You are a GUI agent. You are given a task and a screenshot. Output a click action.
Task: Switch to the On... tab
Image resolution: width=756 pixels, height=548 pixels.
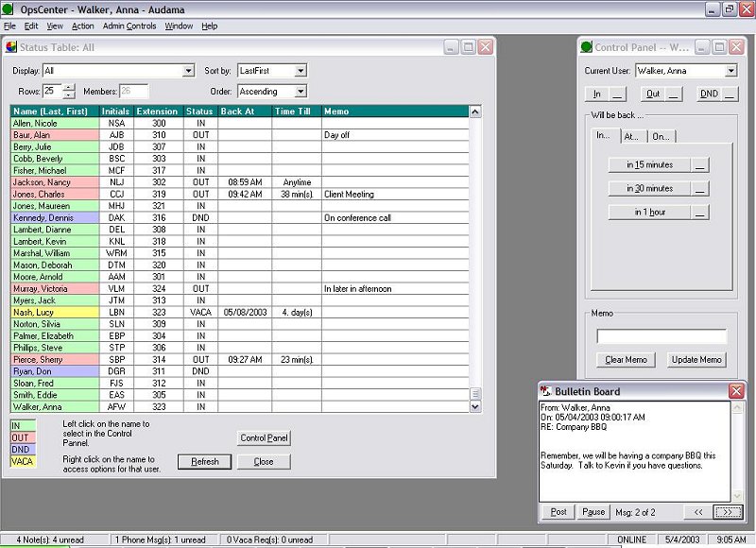(661, 136)
